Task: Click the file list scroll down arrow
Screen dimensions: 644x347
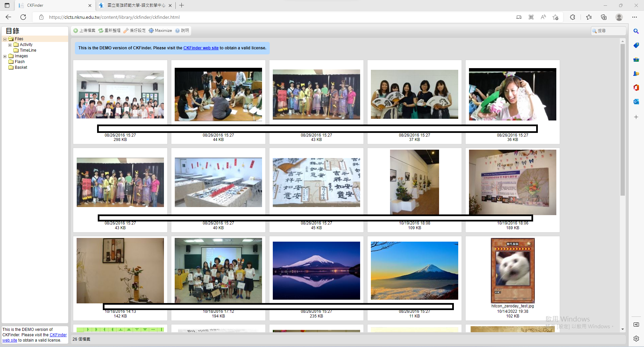Action: point(622,329)
